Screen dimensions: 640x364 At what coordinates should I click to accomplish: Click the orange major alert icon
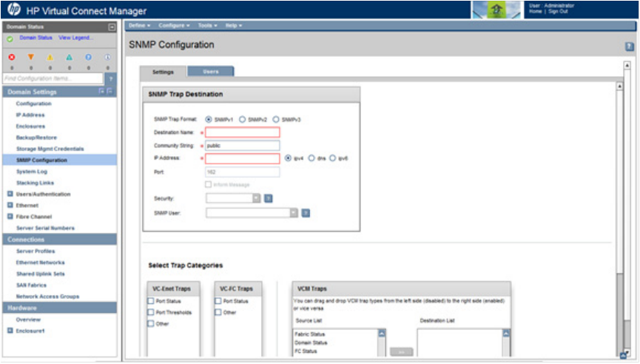point(30,57)
